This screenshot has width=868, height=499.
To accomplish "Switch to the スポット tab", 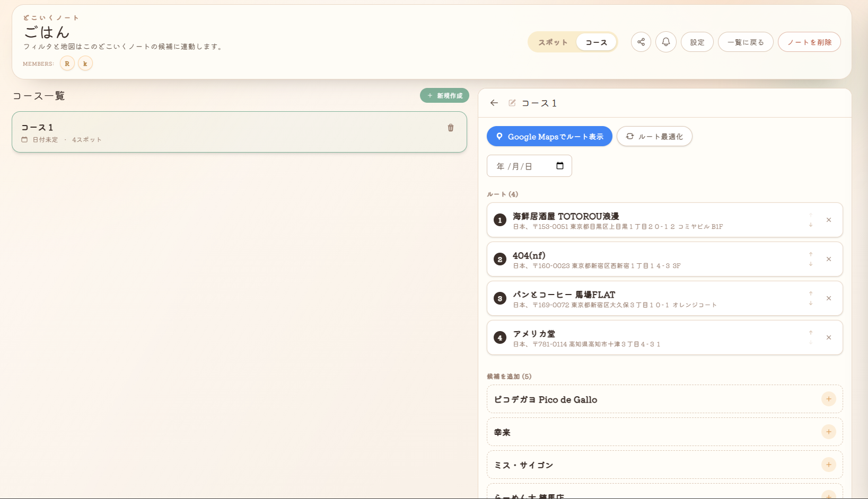I will (x=553, y=42).
